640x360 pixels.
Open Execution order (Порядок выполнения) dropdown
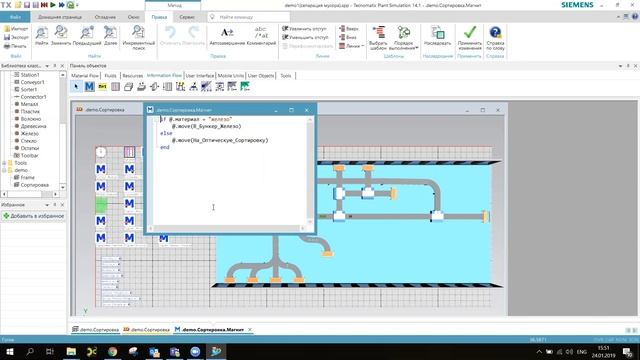pyautogui.click(x=404, y=38)
